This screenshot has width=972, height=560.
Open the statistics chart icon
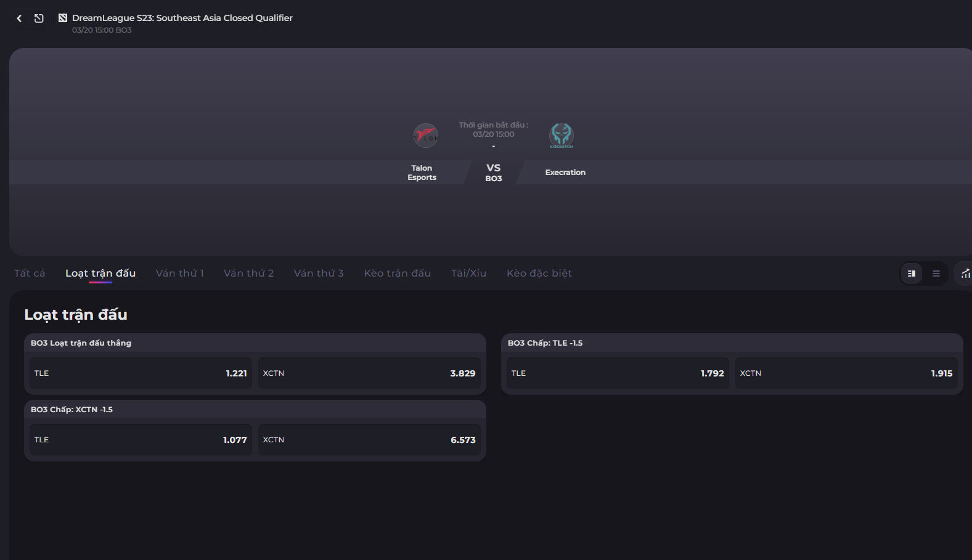965,274
